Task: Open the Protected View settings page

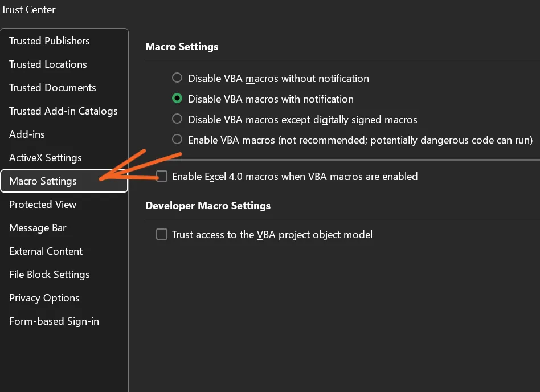Action: [43, 205]
